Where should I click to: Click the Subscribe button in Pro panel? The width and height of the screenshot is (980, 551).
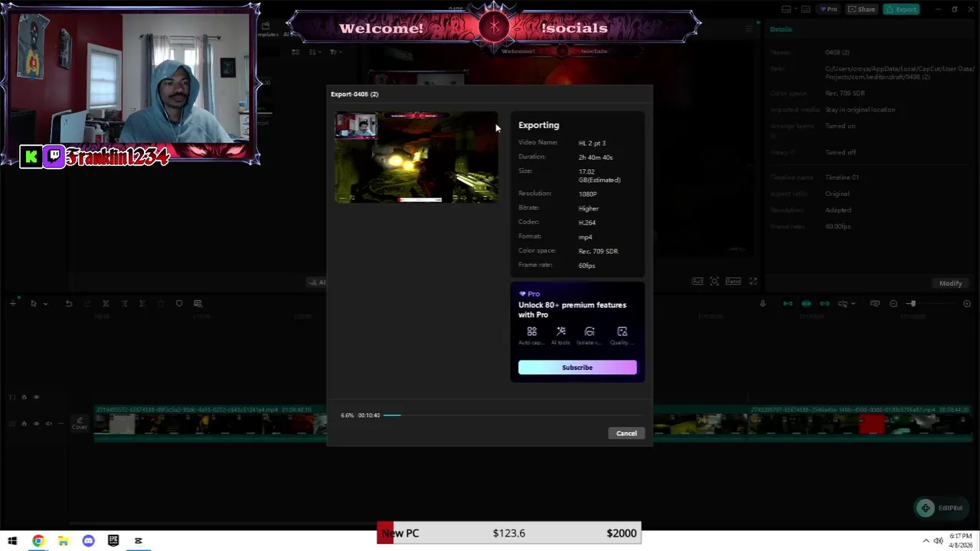(x=577, y=367)
